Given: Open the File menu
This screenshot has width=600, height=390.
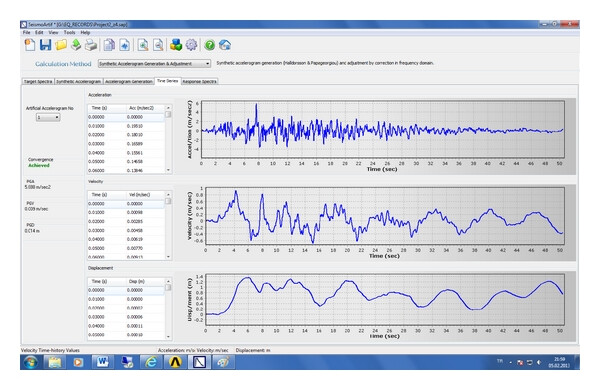Looking at the screenshot, I should (x=26, y=33).
